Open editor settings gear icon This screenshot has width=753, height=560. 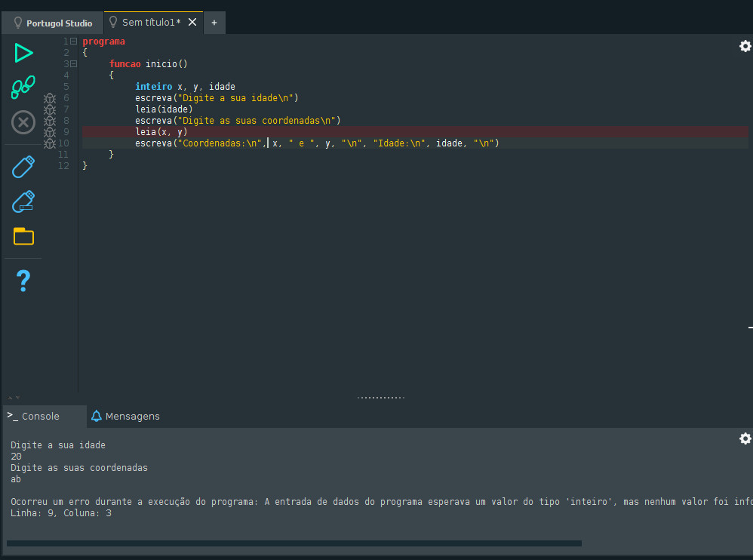pos(745,46)
